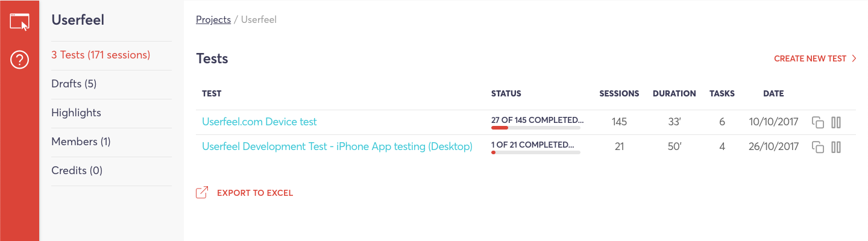Click the export icon beside Export to Excel

point(202,193)
